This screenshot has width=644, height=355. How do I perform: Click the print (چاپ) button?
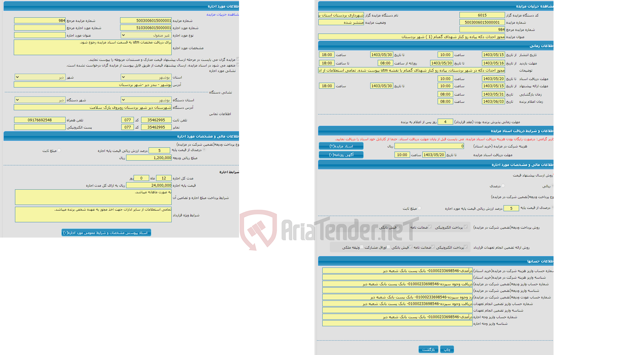(x=448, y=348)
